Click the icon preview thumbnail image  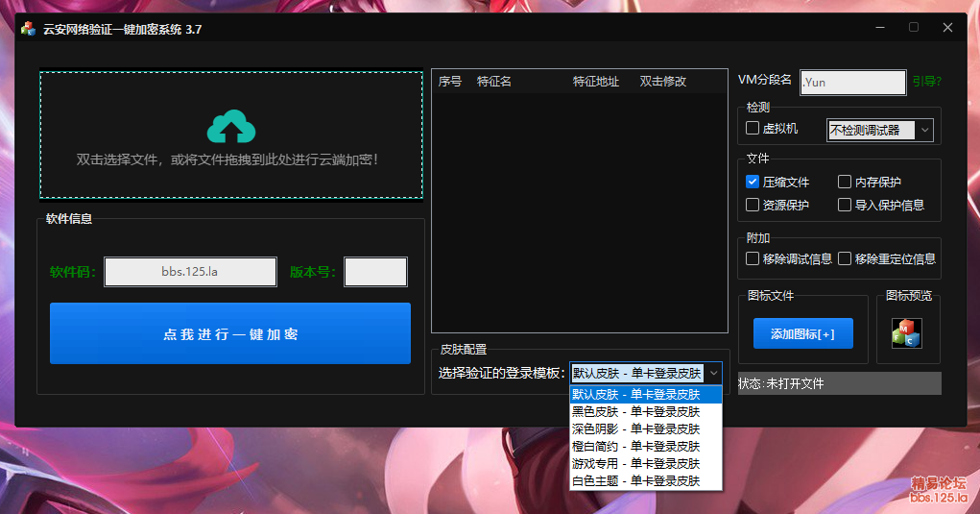coord(906,333)
